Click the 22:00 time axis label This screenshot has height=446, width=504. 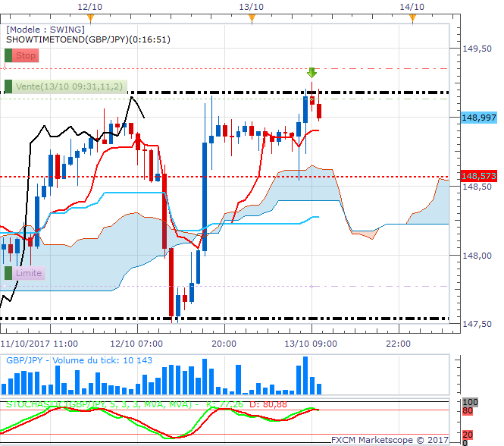click(x=398, y=344)
